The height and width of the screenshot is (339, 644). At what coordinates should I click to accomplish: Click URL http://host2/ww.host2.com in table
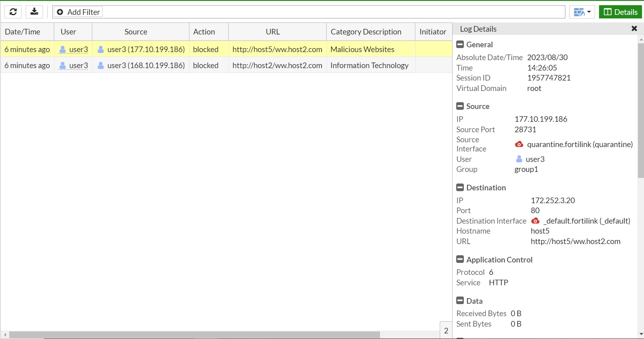pyautogui.click(x=277, y=65)
